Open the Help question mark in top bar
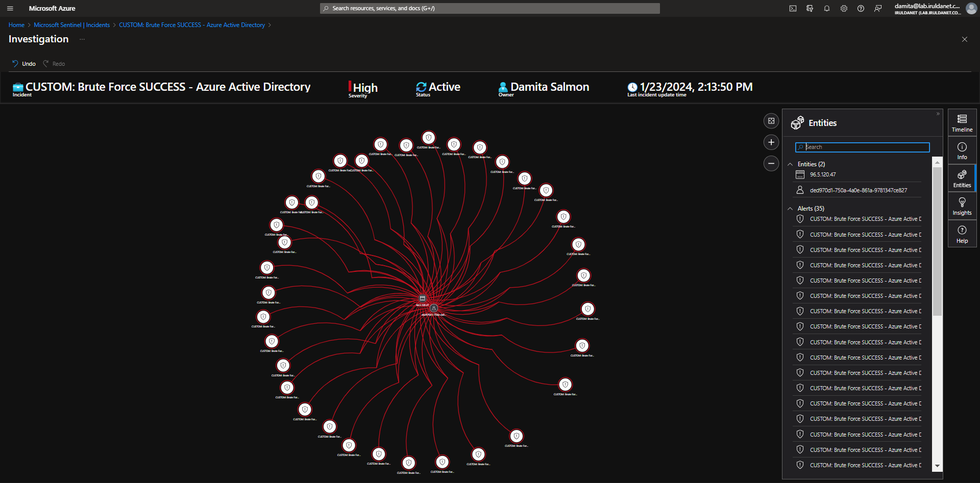This screenshot has width=980, height=483. [861, 8]
